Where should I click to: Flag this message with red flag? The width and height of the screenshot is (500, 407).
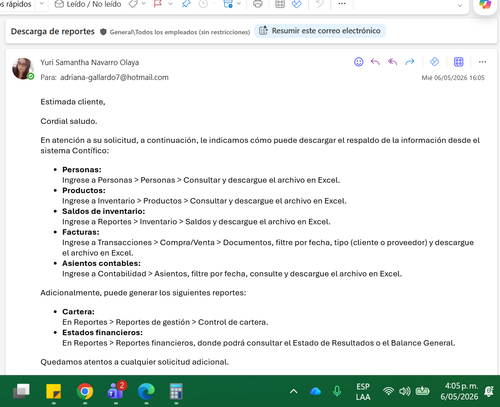pos(158,4)
